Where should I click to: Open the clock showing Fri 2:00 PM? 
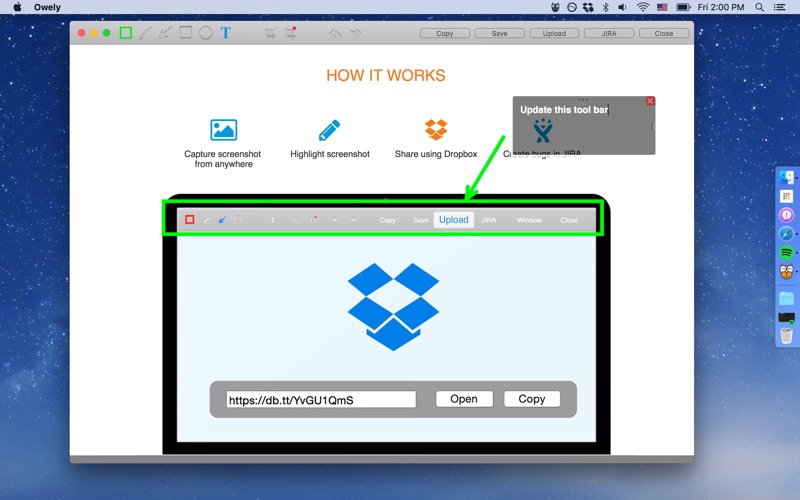720,7
